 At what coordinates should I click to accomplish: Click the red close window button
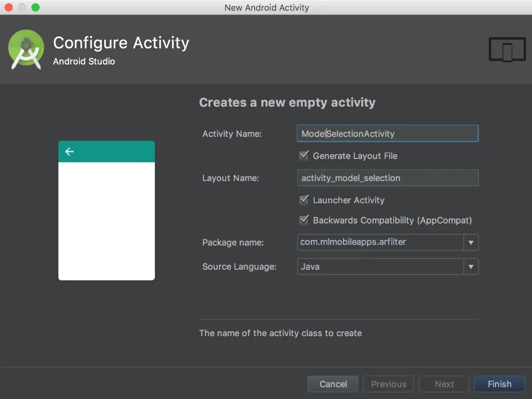pos(9,8)
